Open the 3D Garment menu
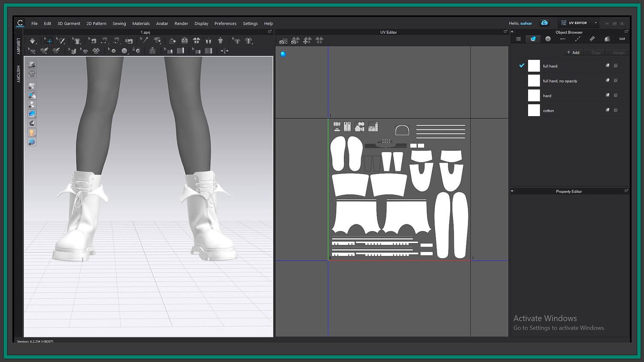Screen dimensions: 644x362 tap(69, 24)
